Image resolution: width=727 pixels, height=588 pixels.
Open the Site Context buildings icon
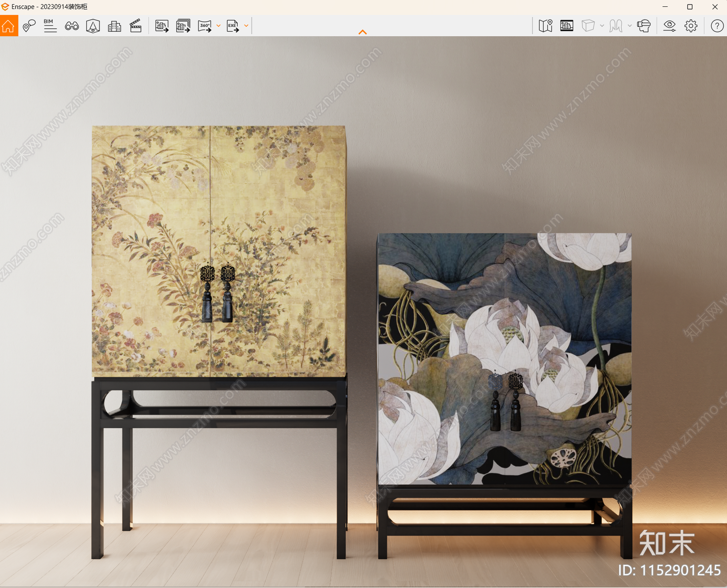tap(115, 26)
